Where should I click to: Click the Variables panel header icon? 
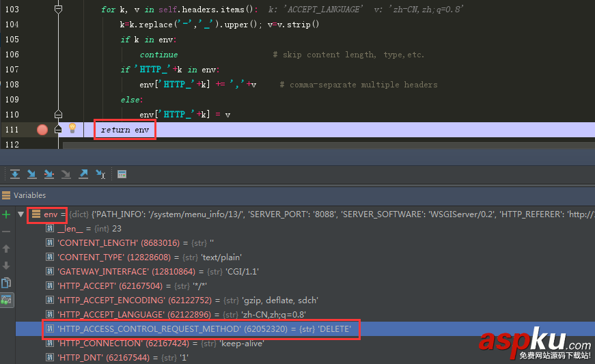tap(6, 195)
